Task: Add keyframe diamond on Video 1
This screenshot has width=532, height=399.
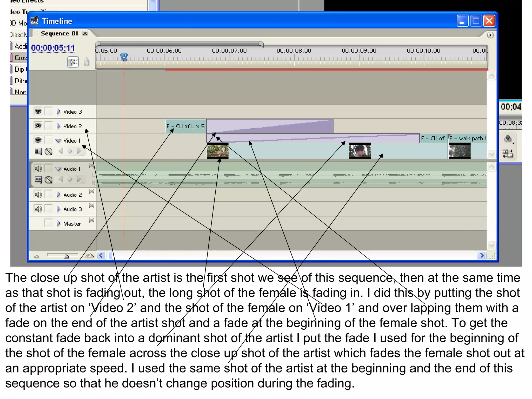Action: [70, 151]
